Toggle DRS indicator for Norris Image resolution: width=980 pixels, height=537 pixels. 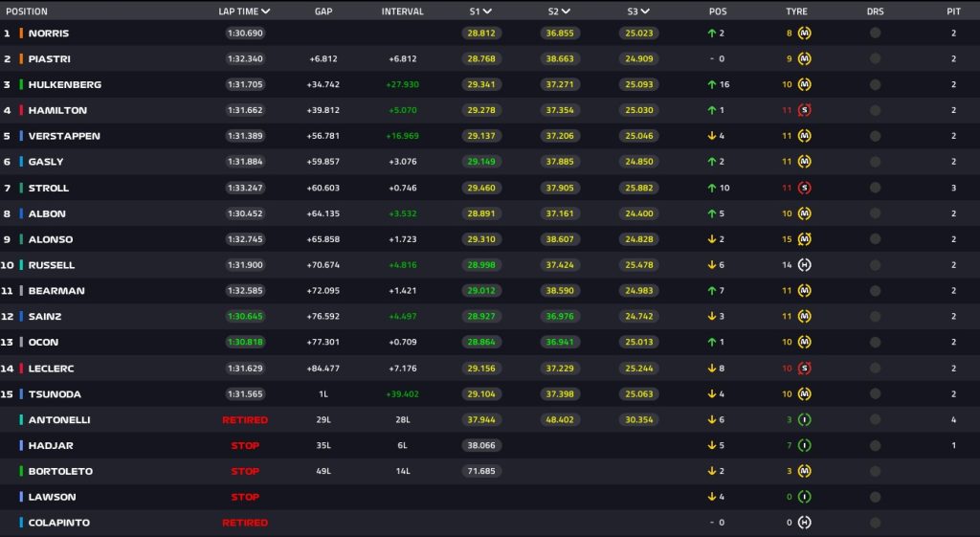tap(875, 33)
